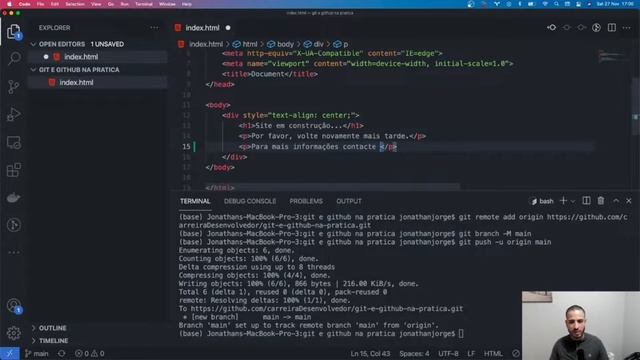Screen dimensions: 640x360
Task: Show additional views ellipsis in activity bar
Action: pyautogui.click(x=13, y=252)
